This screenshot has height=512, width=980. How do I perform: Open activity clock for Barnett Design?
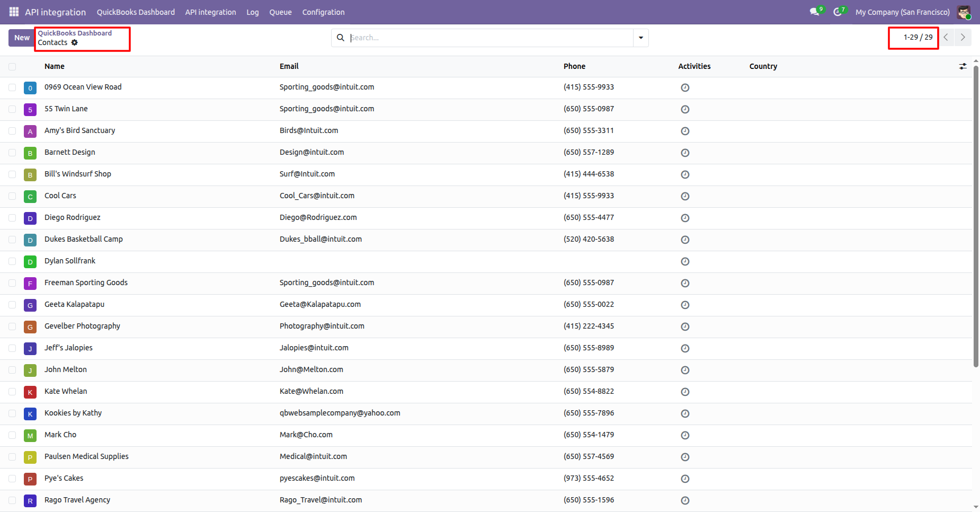(685, 153)
